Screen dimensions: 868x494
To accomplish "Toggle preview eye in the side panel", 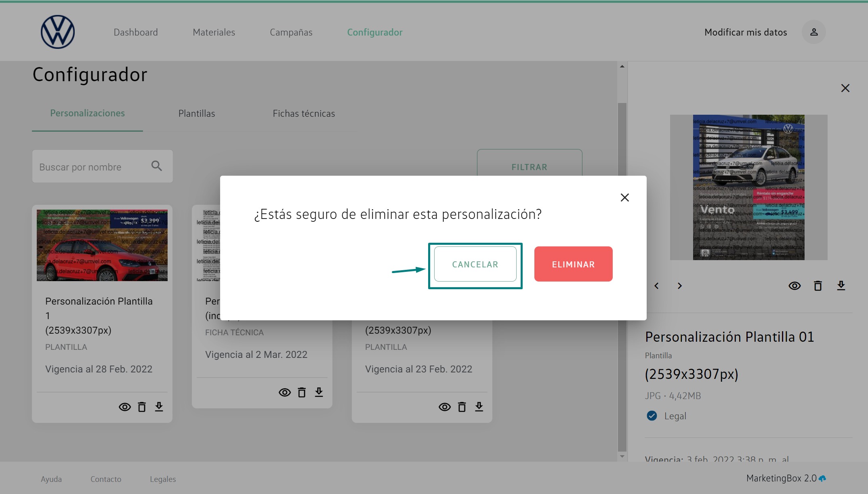I will (794, 286).
